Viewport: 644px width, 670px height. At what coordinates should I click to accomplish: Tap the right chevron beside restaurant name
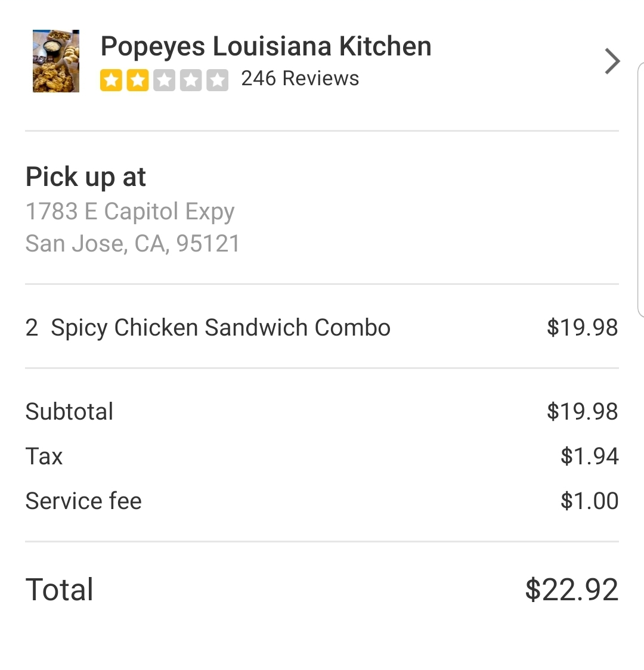pyautogui.click(x=612, y=61)
